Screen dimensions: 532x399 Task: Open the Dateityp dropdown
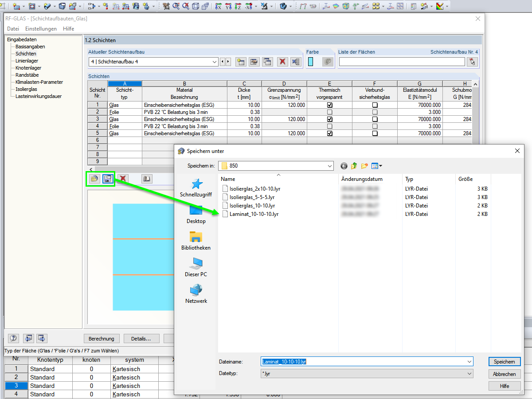click(x=469, y=374)
